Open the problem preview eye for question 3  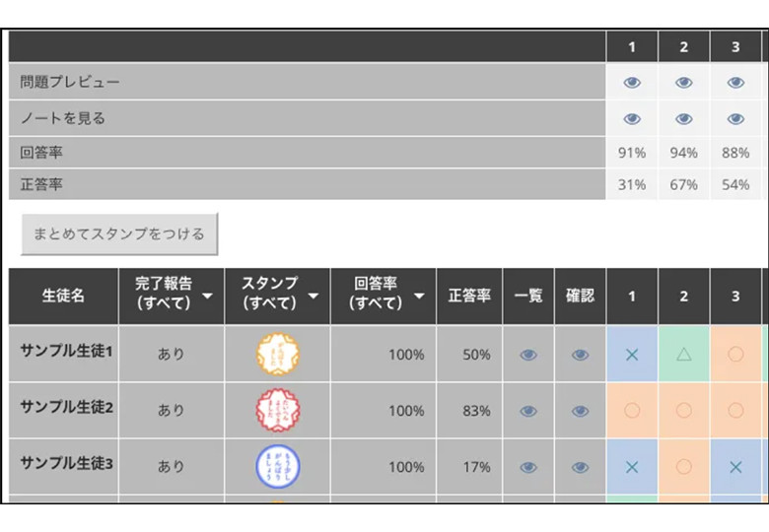tap(735, 83)
